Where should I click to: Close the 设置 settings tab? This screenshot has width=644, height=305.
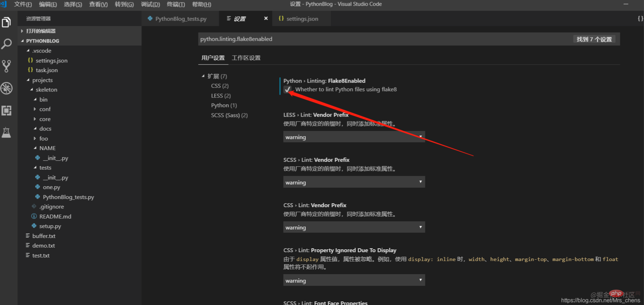click(x=266, y=18)
